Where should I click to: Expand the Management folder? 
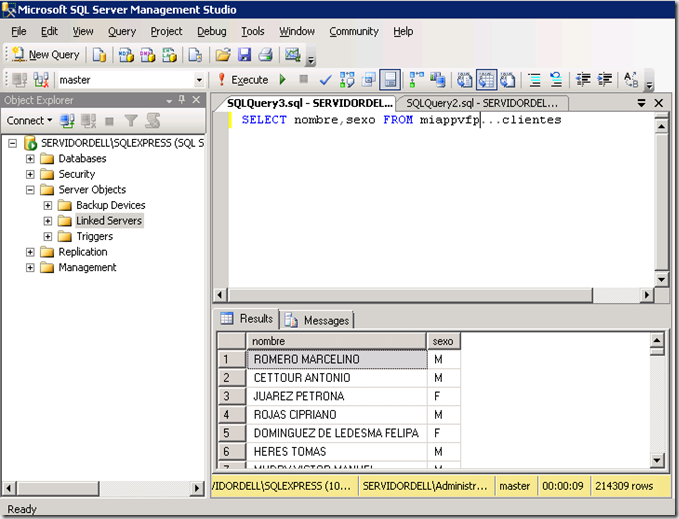tap(30, 268)
